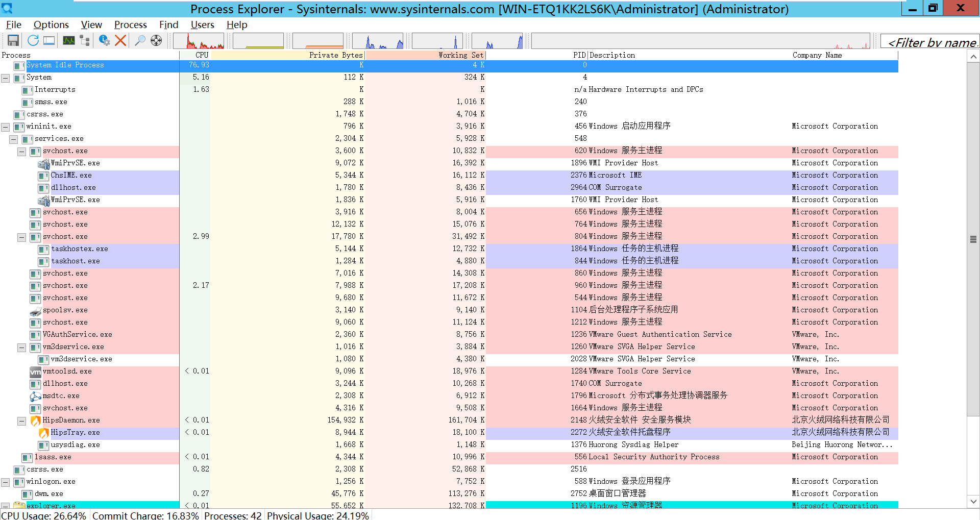Open the Process menu
The width and height of the screenshot is (980, 520).
pyautogui.click(x=131, y=24)
